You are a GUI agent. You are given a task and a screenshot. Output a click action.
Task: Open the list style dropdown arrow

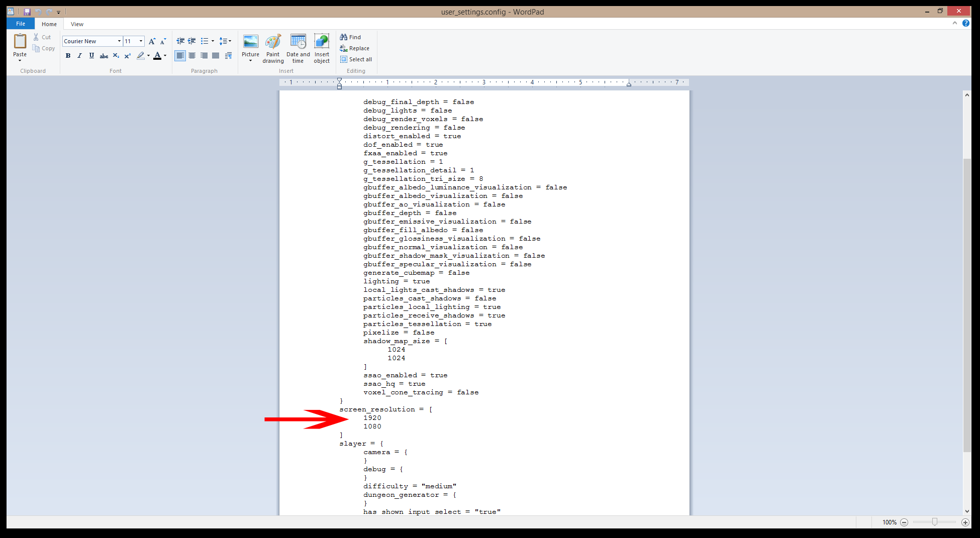point(213,41)
